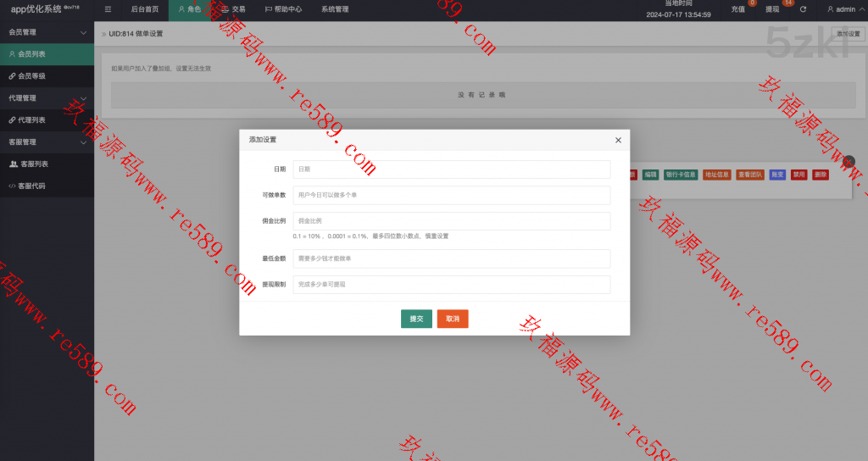868x461 pixels.
Task: Close the 添加设置 dialog with X
Action: (x=618, y=140)
